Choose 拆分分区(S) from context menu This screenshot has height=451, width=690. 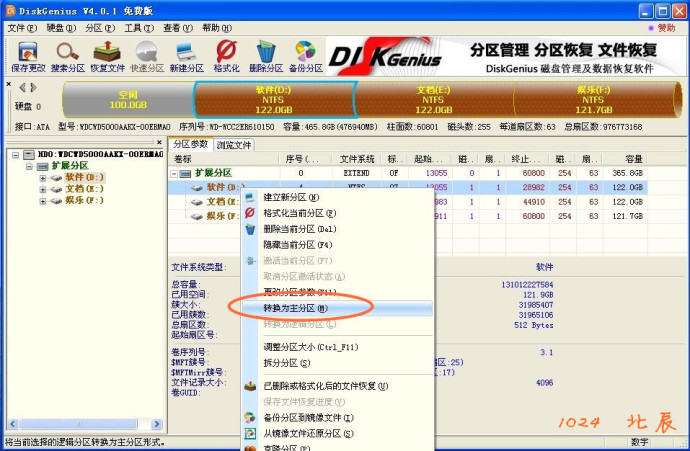tap(338, 363)
